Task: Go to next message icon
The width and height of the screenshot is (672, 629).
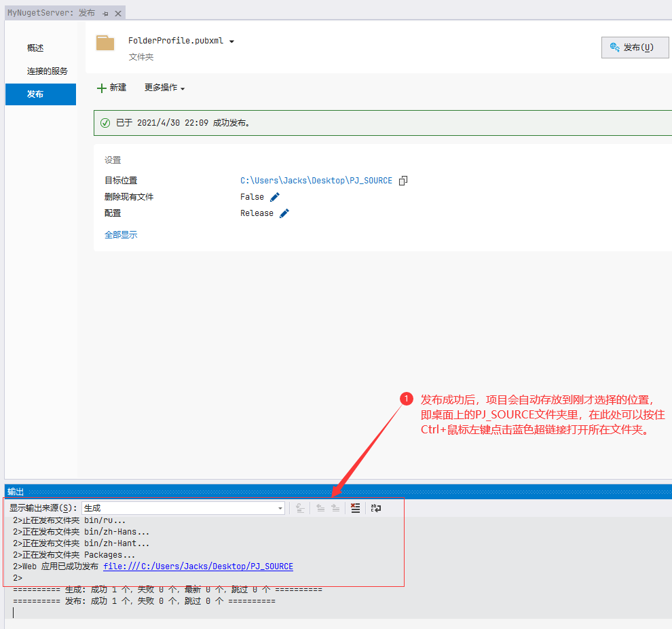Action: pos(335,508)
